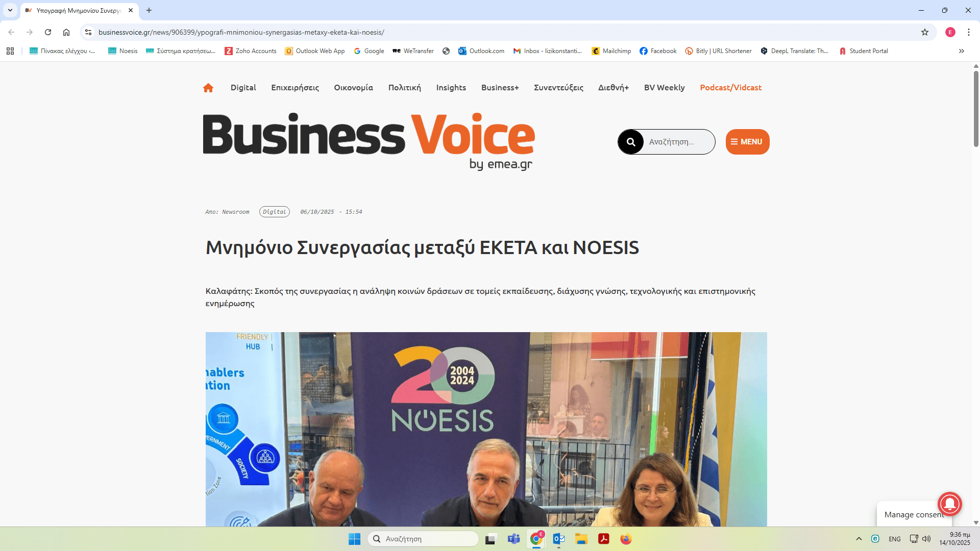Screen dimensions: 980x551
Task: Reload the page with the refresh icon
Action: coord(48,32)
